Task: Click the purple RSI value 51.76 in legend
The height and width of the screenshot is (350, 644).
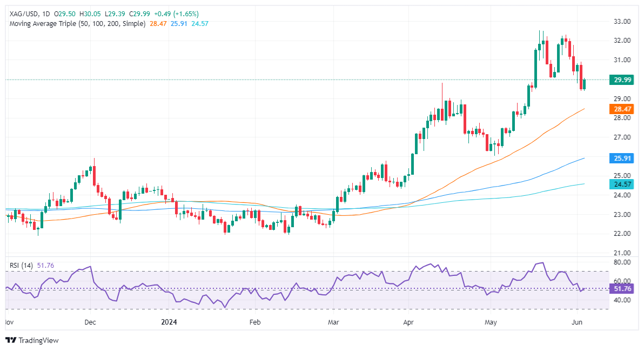Action: tap(46, 266)
